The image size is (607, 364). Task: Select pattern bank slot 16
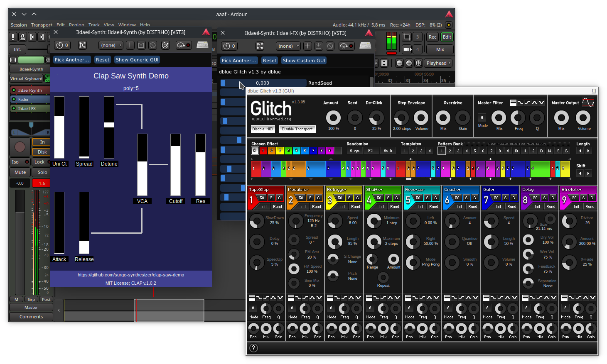[x=565, y=151]
